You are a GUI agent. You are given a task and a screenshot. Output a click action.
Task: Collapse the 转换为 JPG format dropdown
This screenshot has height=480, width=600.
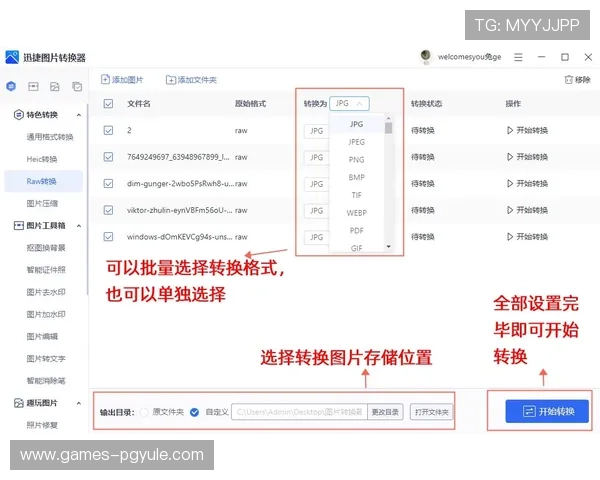(349, 103)
